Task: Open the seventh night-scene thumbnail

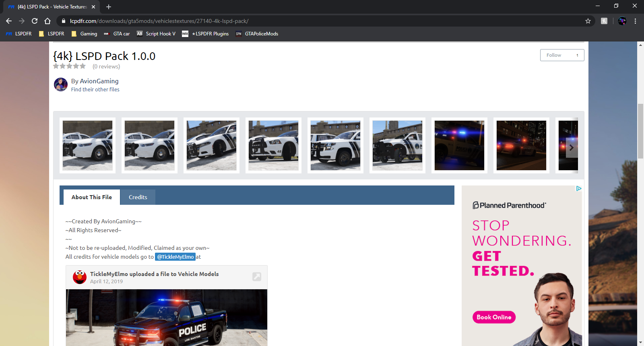Action: point(459,145)
